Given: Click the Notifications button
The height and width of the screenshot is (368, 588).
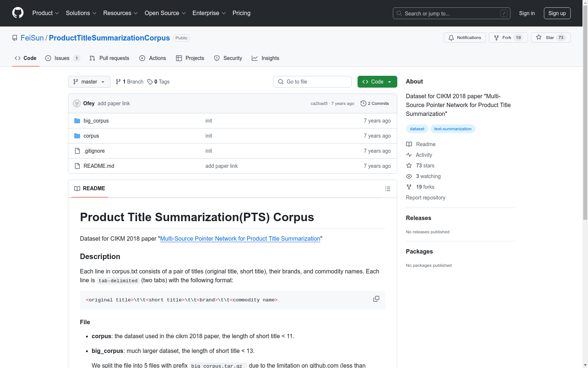Looking at the screenshot, I should pos(465,38).
